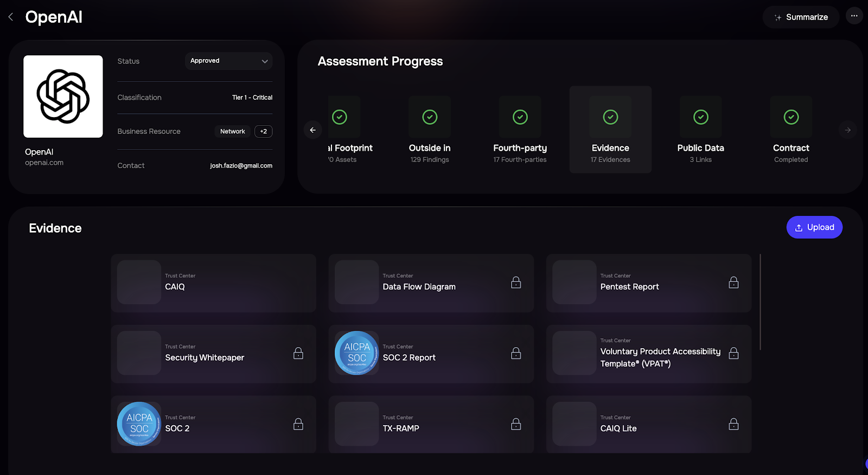868x475 pixels.
Task: Click the lock icon on CAIQ Lite
Action: tap(733, 424)
